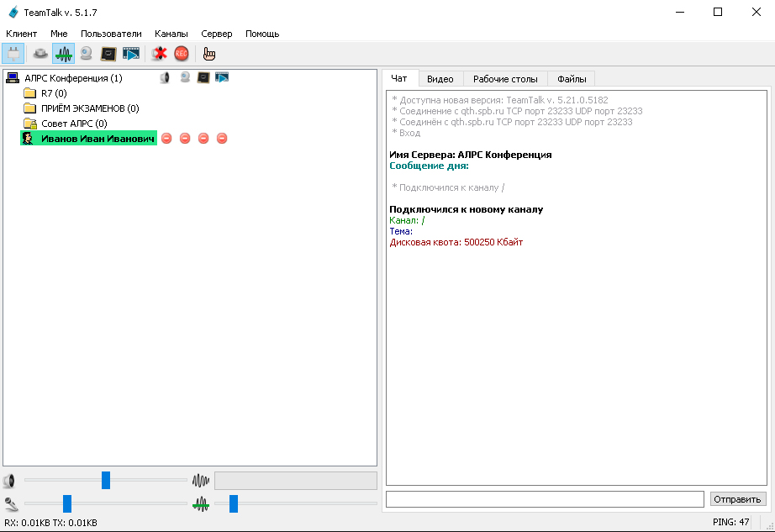Screen dimensions: 775x532
Task: Open the Каналы menu
Action: 171,34
